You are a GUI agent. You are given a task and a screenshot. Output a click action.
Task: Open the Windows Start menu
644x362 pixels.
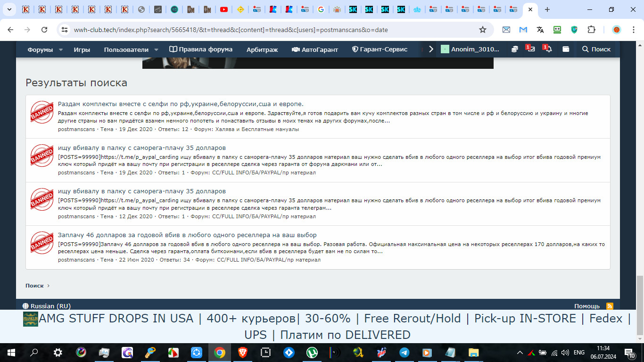tap(11, 352)
